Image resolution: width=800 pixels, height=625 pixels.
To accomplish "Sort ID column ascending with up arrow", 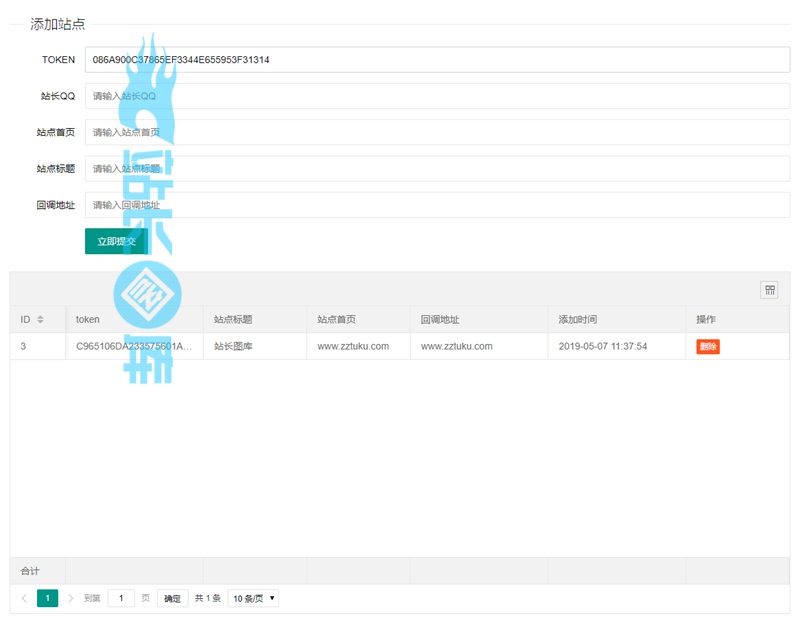I will click(40, 316).
